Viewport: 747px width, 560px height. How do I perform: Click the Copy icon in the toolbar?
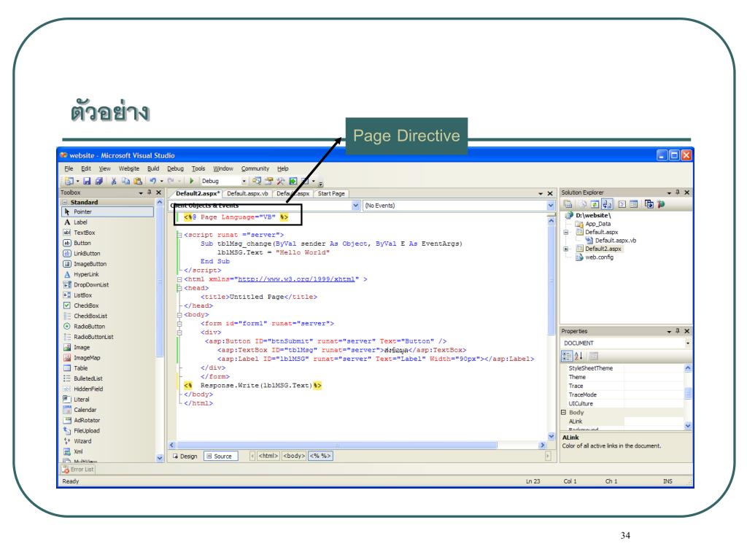click(125, 181)
